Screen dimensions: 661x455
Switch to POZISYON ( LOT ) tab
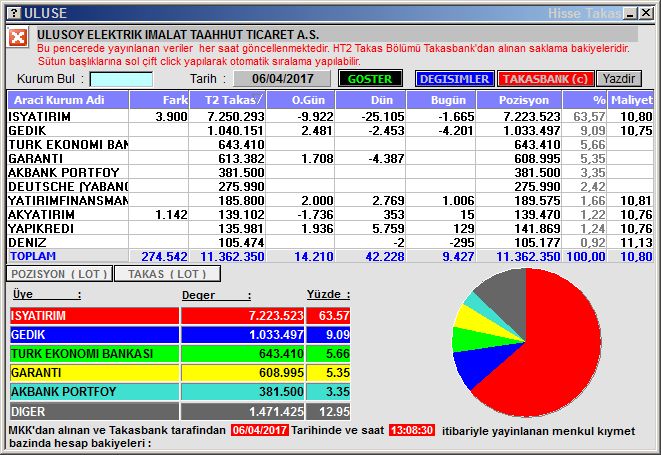pos(59,274)
